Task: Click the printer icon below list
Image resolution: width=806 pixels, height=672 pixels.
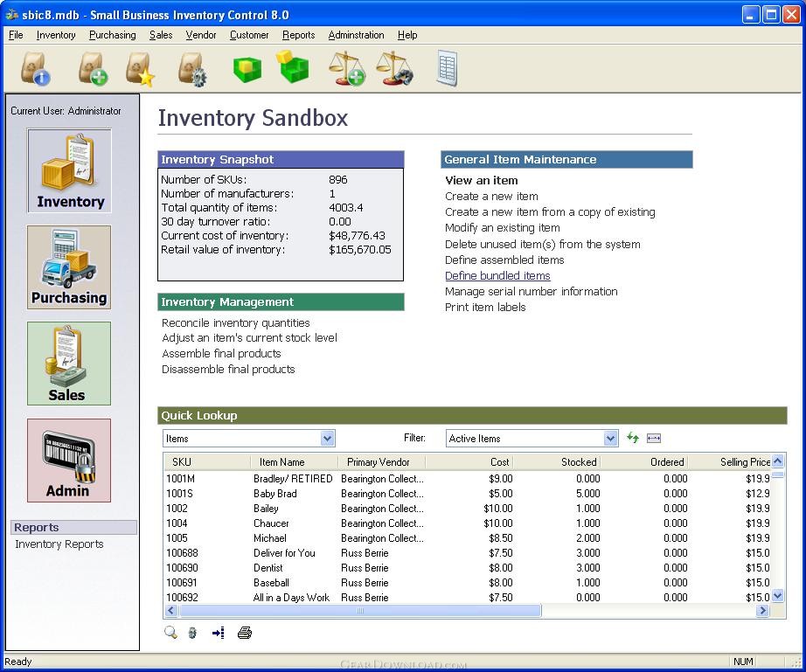Action: coord(245,633)
